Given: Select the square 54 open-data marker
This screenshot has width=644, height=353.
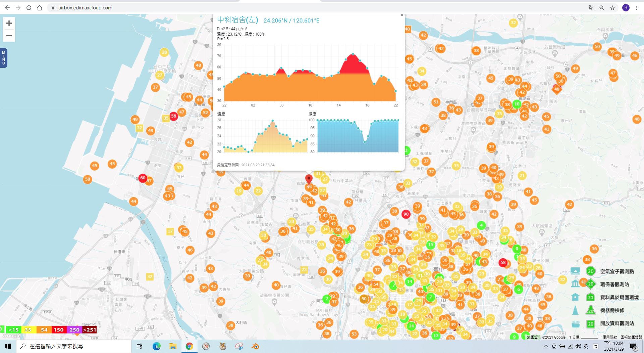Looking at the screenshot, I should pyautogui.click(x=376, y=284).
